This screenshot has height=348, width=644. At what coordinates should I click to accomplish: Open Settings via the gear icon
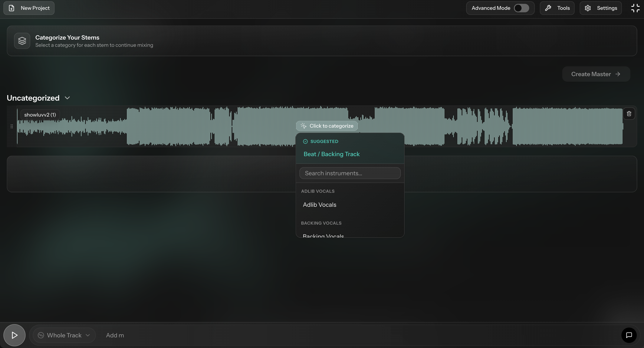pyautogui.click(x=588, y=8)
